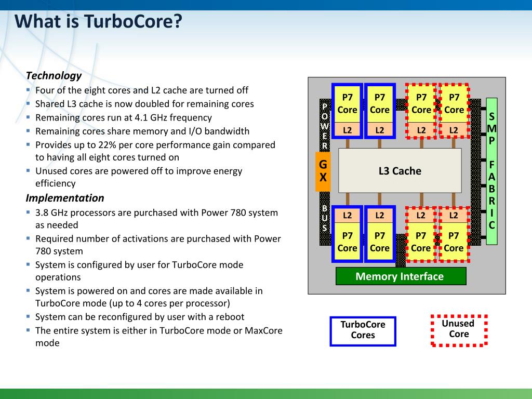Click 'Unused cores are powered off' bullet
The image size is (532, 399).
pyautogui.click(x=138, y=177)
